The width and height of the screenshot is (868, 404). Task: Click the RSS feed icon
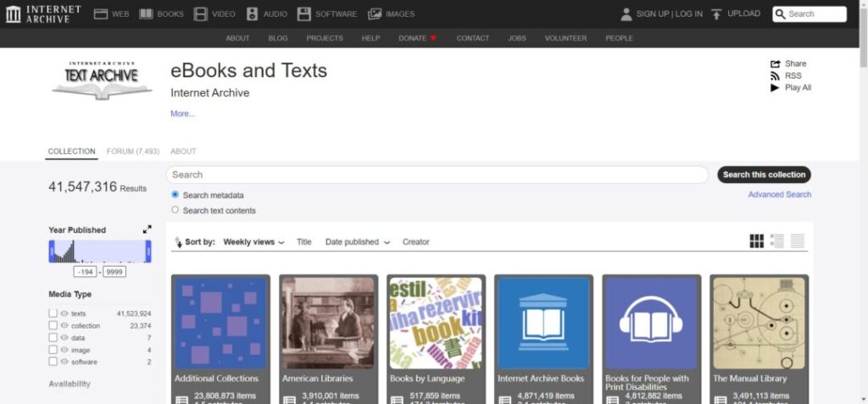(775, 76)
